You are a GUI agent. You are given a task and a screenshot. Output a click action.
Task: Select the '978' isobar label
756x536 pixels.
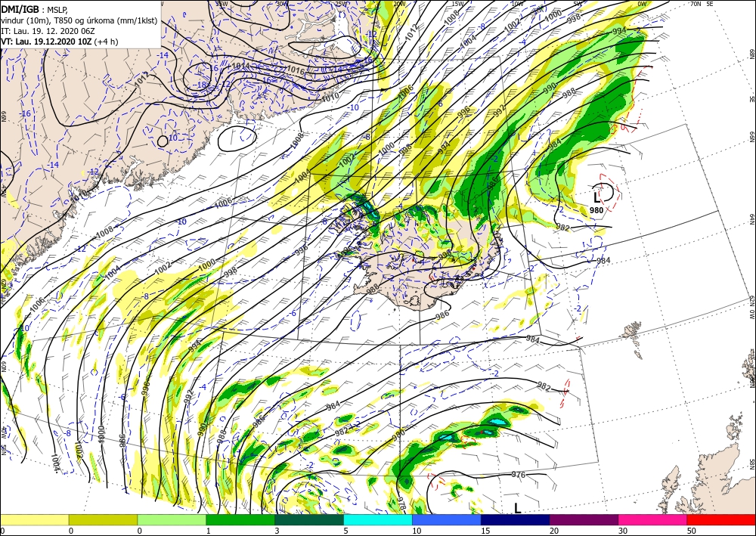(x=401, y=503)
